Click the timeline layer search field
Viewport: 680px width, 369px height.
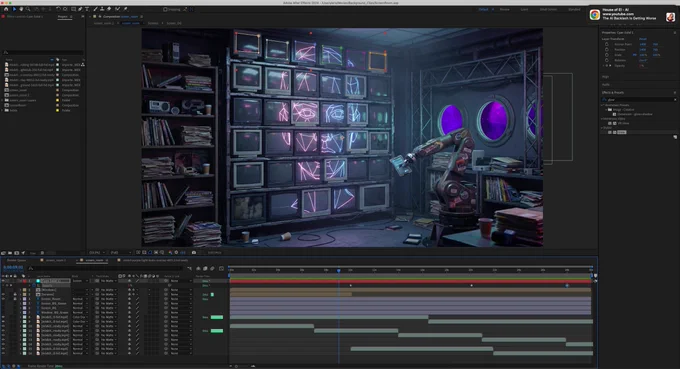(x=105, y=269)
